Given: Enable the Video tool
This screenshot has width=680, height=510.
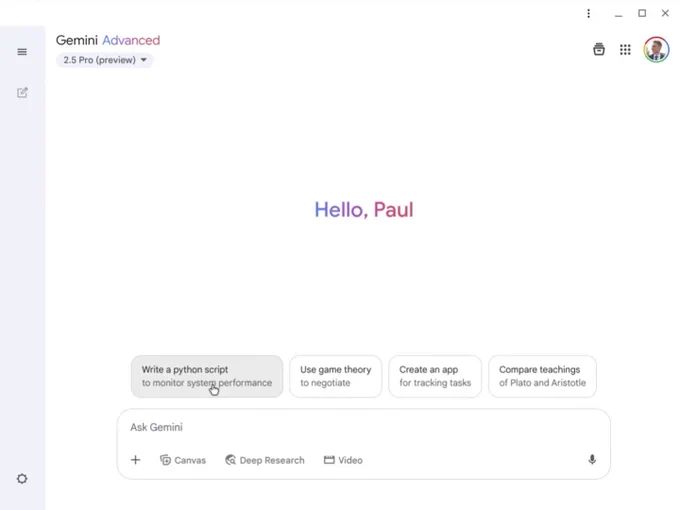Looking at the screenshot, I should [x=343, y=460].
